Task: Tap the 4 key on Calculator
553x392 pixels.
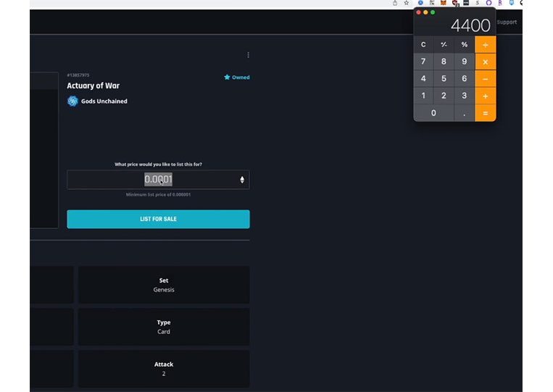Action: 423,78
